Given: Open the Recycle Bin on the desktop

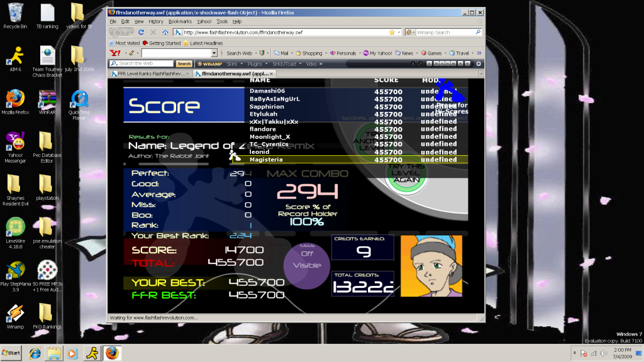Looking at the screenshot, I should [15, 15].
